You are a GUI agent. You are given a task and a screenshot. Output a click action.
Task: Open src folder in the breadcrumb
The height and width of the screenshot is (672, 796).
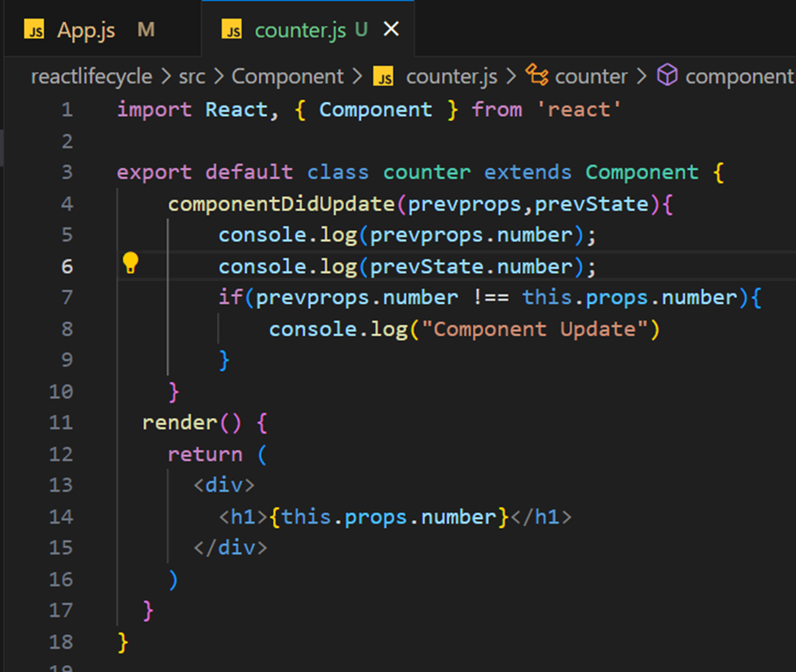192,76
